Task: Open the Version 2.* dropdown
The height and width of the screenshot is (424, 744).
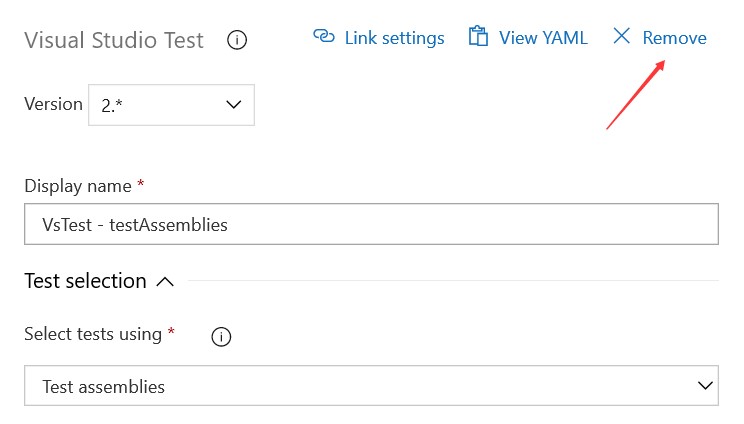Action: (171, 105)
